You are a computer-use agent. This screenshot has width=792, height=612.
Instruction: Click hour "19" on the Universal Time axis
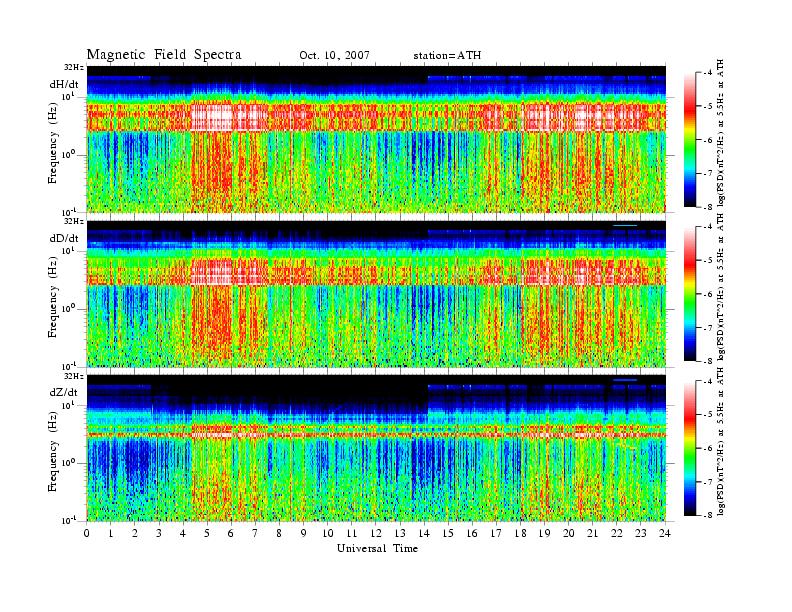coord(544,533)
